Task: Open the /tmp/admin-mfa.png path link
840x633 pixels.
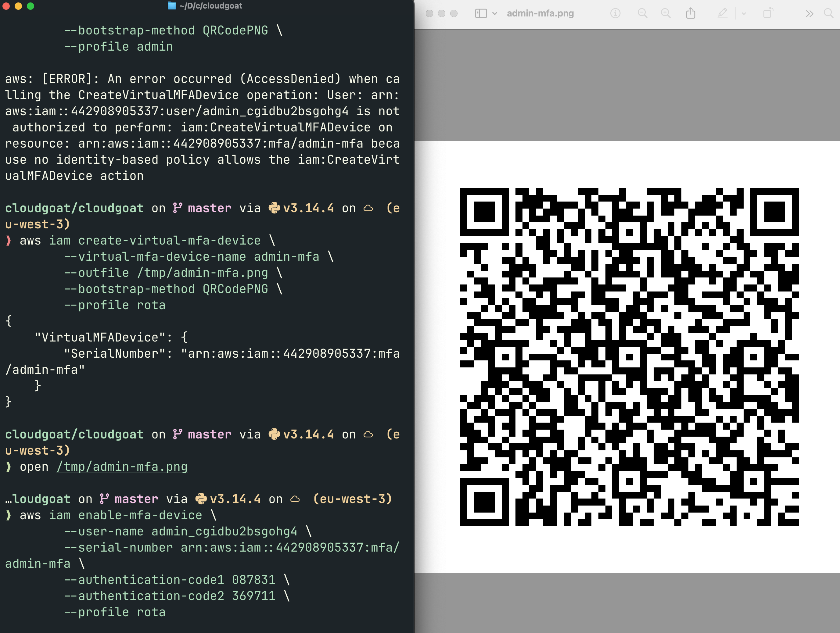Action: (x=122, y=466)
